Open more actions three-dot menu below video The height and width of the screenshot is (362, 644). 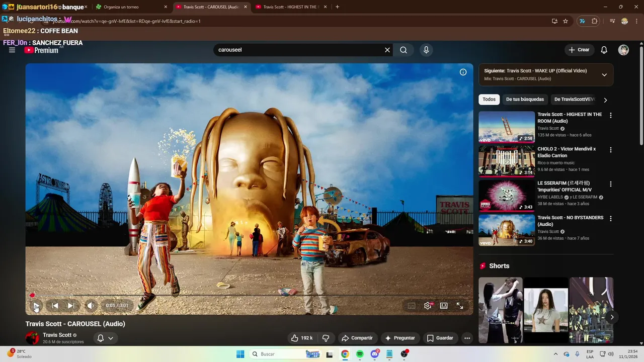pyautogui.click(x=467, y=338)
